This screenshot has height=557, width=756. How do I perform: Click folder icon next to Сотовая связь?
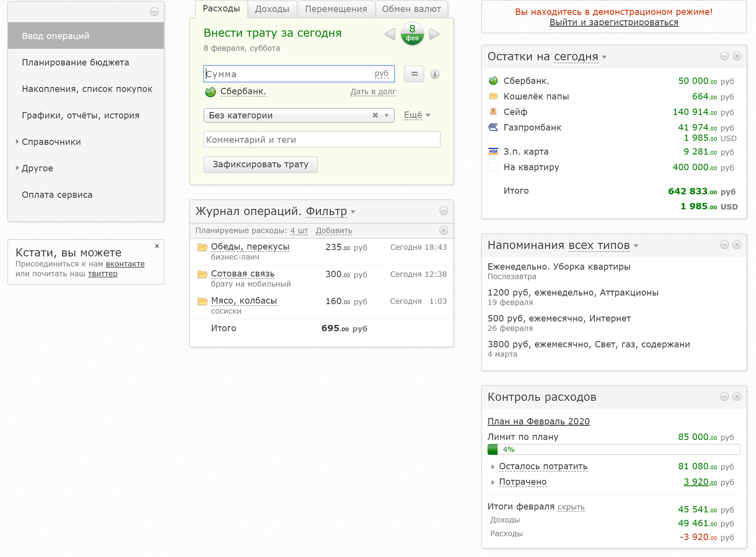[203, 274]
